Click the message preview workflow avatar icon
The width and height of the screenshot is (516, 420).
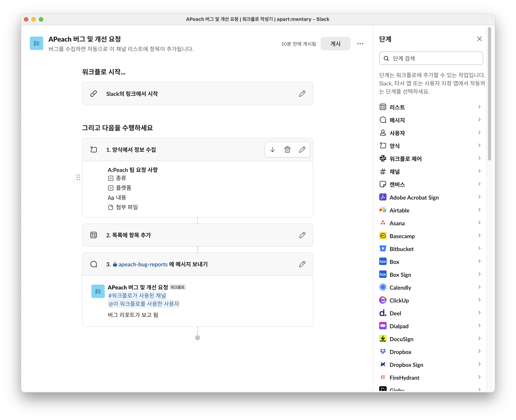(x=98, y=291)
